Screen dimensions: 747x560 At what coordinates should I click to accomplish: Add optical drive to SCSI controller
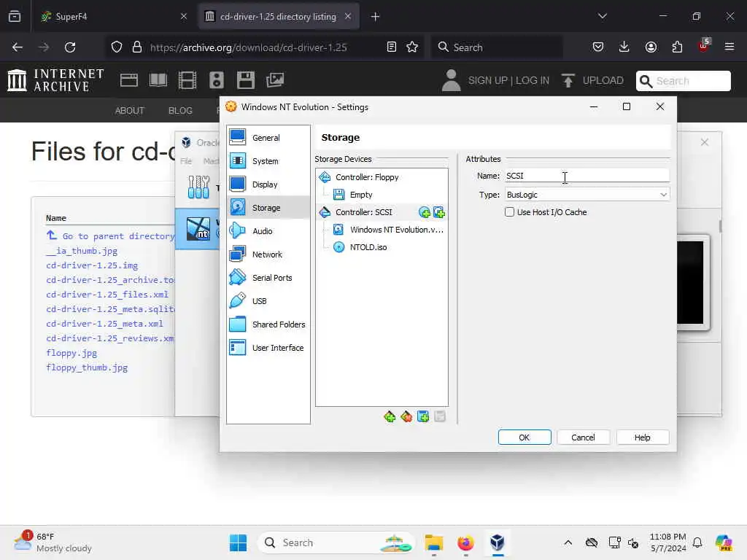click(x=424, y=212)
